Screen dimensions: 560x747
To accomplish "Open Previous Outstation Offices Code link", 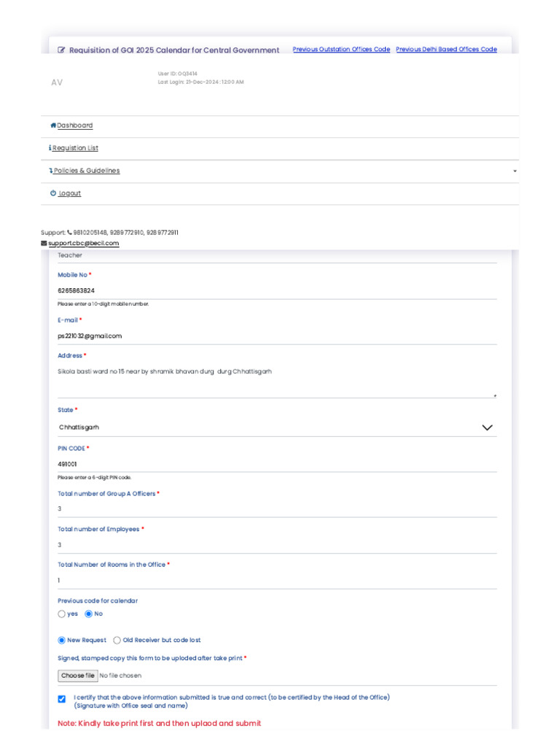I will point(341,49).
